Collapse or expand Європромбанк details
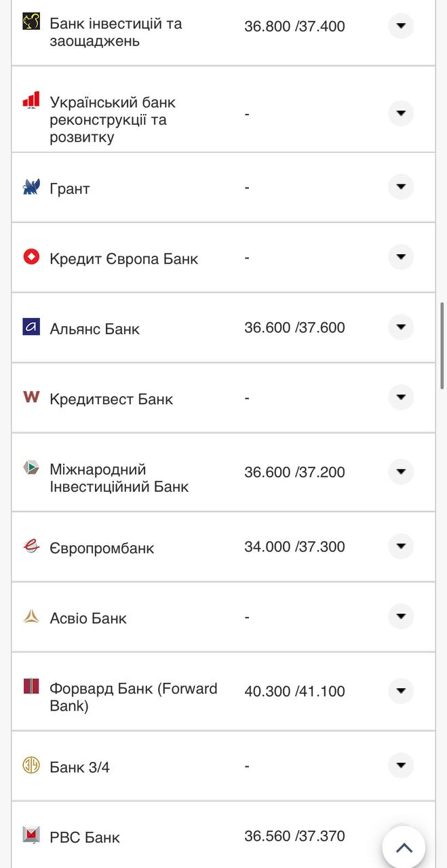447x868 pixels. (x=400, y=546)
